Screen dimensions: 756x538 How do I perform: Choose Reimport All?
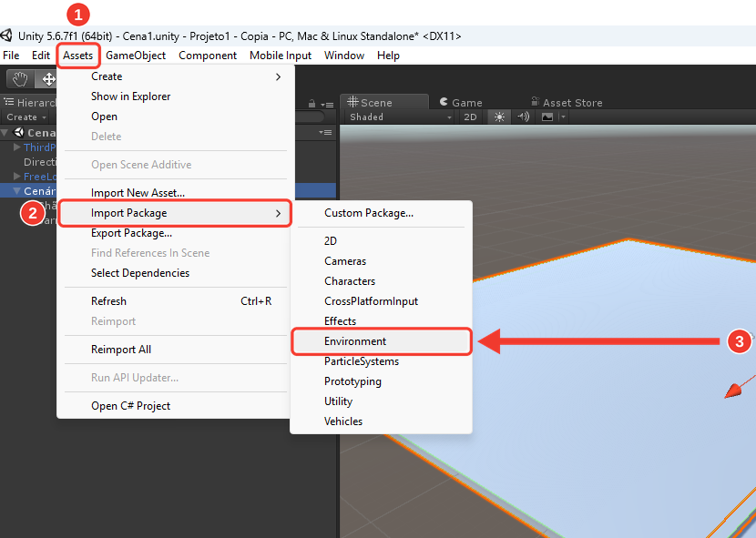coord(176,350)
